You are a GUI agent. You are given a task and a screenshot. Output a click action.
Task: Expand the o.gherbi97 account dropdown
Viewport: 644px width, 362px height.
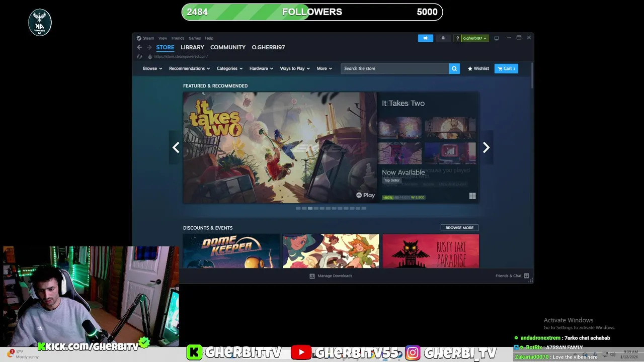pos(474,38)
